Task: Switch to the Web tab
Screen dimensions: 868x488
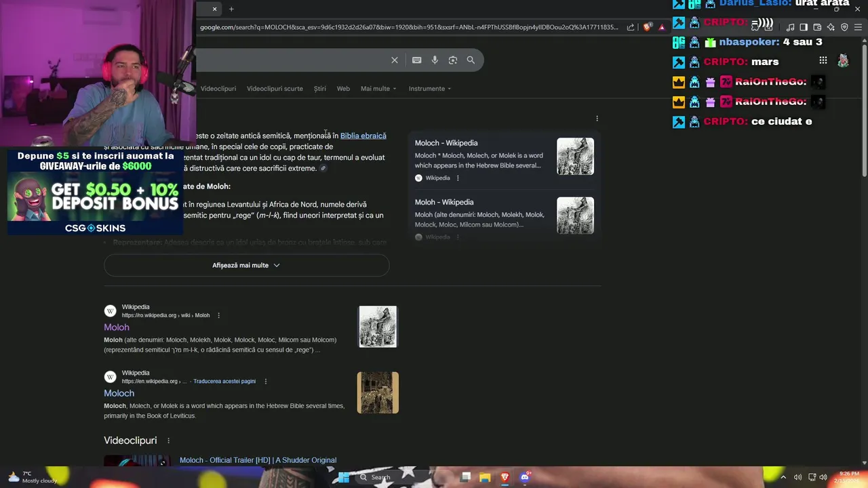Action: (x=343, y=89)
